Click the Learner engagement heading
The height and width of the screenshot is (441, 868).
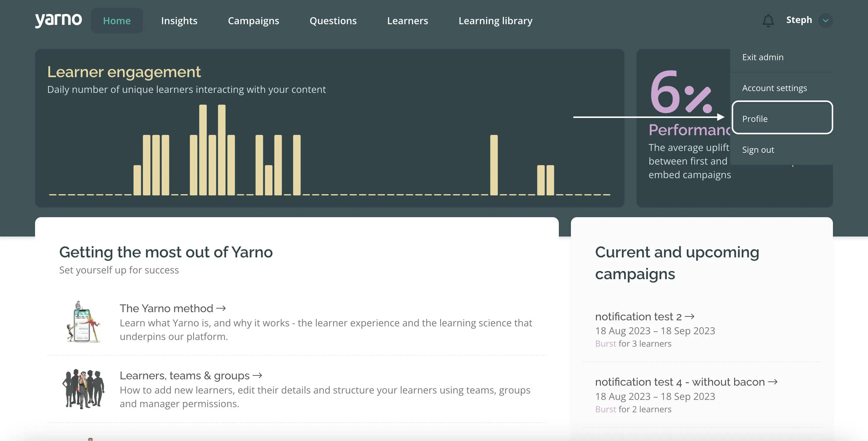tap(124, 72)
